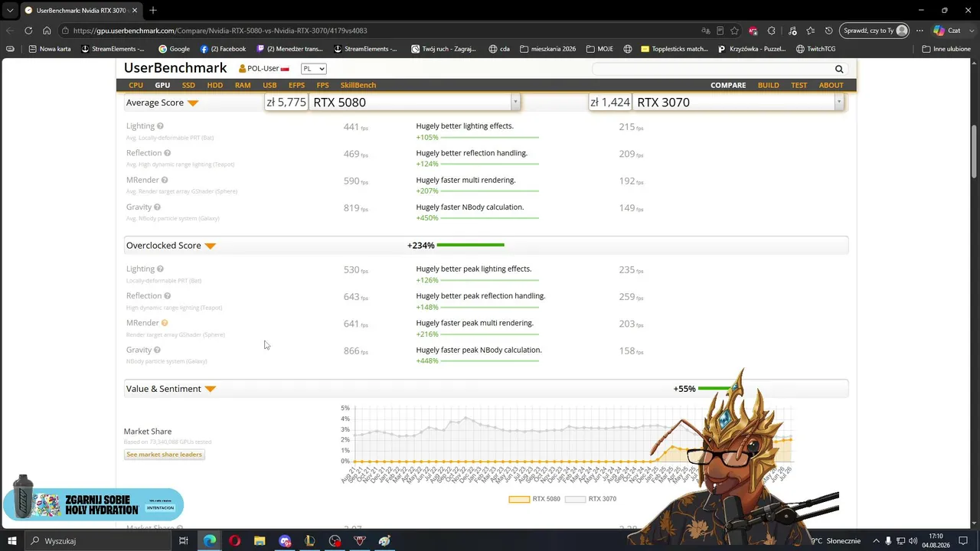Open the Google bookmark

point(174,49)
